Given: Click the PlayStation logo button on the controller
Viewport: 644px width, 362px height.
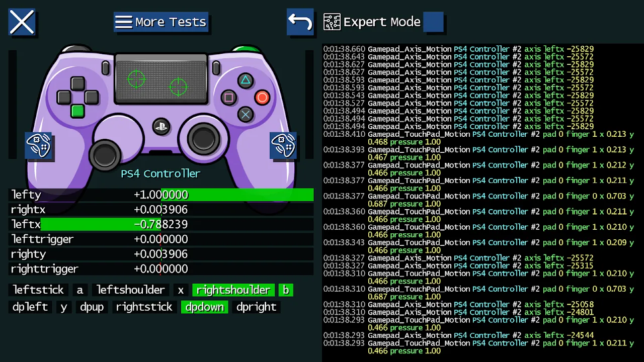Looking at the screenshot, I should point(161,126).
